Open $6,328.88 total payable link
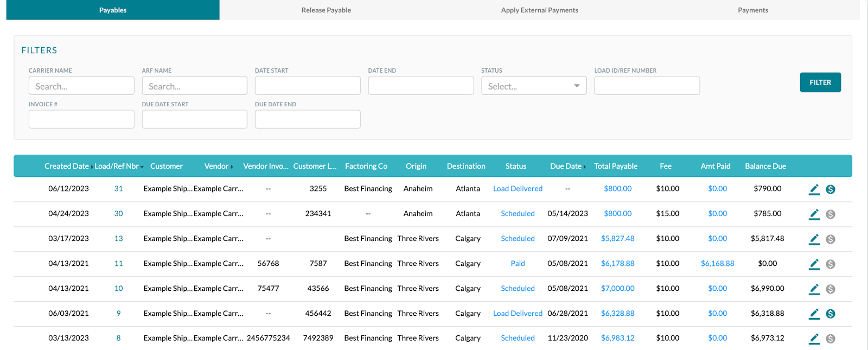868x350 pixels. [617, 314]
